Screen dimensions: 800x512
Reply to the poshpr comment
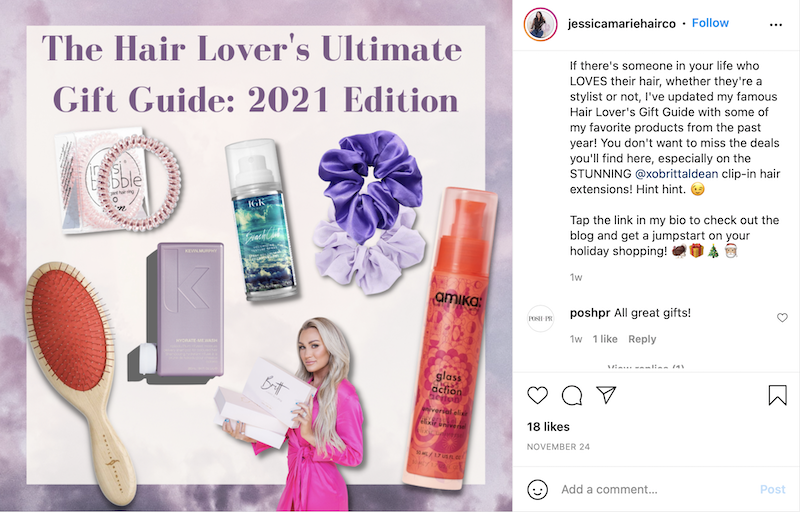pyautogui.click(x=642, y=339)
